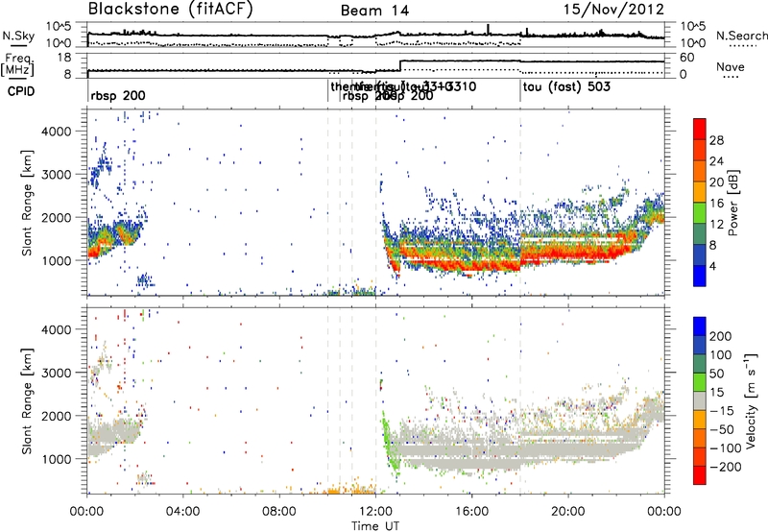Click the '08:00' time tick label
The image size is (768, 532).
pos(279,512)
